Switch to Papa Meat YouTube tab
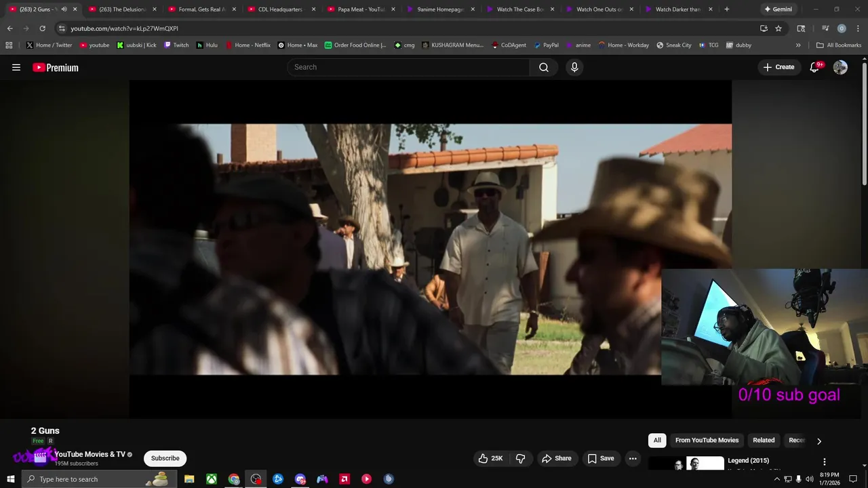The image size is (868, 488). [359, 9]
